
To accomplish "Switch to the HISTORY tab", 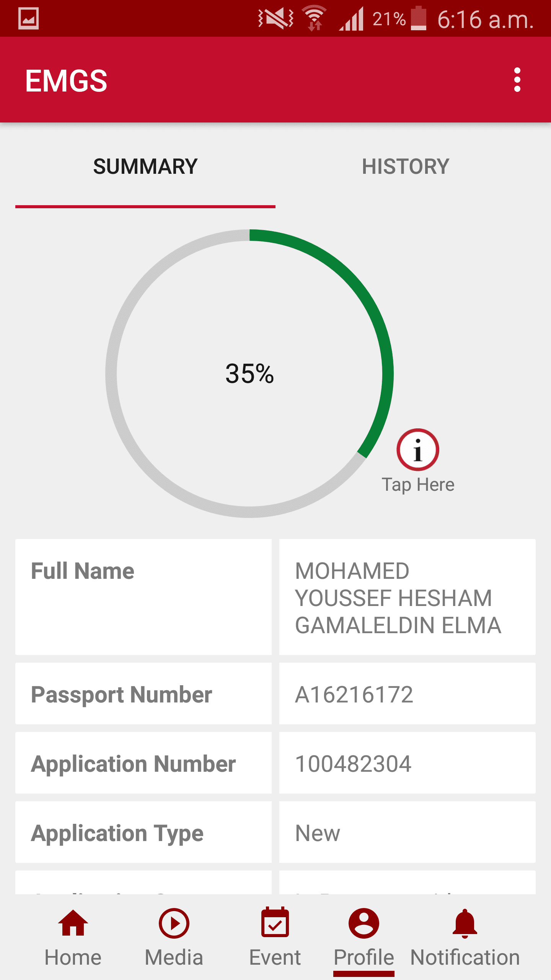I will [406, 167].
